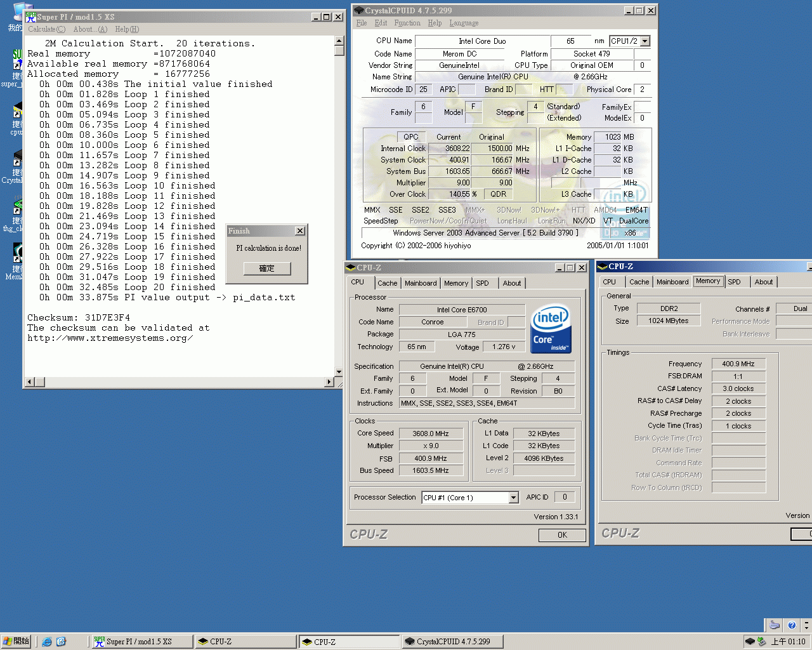Click the Intel Core inside logo in CPU-Z
Image resolution: width=812 pixels, height=650 pixels.
pyautogui.click(x=551, y=329)
